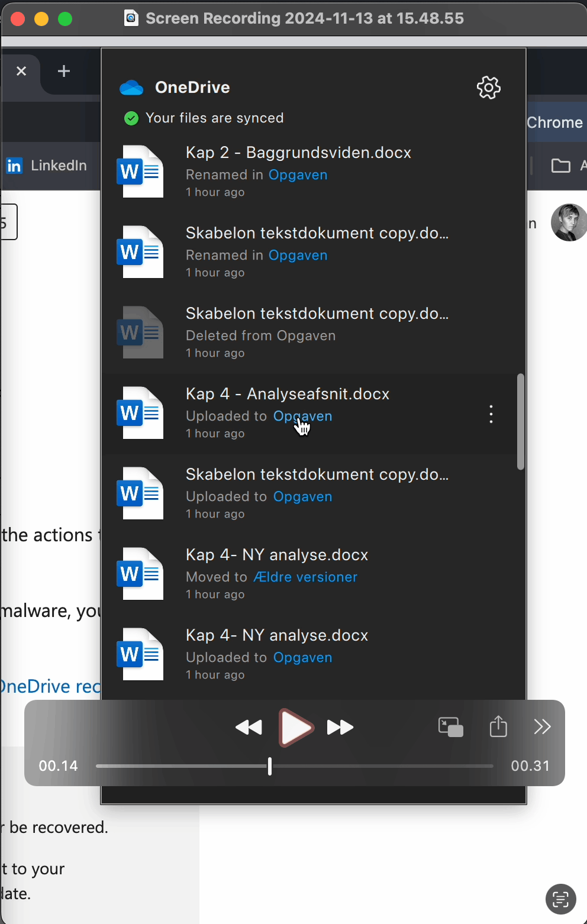Image resolution: width=587 pixels, height=924 pixels.
Task: Open Opgaven link under renamed Skabelon file
Action: (298, 256)
